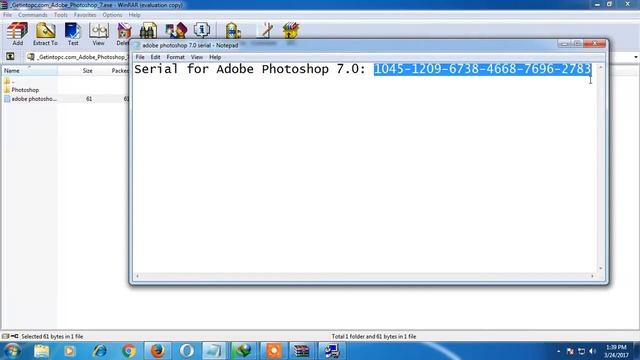Click the Find binoculars icon in WinRAR

coord(148,31)
